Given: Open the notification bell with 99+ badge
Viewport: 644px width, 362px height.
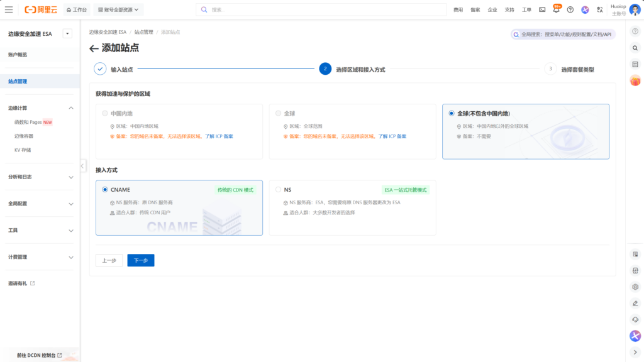Looking at the screenshot, I should (x=557, y=9).
